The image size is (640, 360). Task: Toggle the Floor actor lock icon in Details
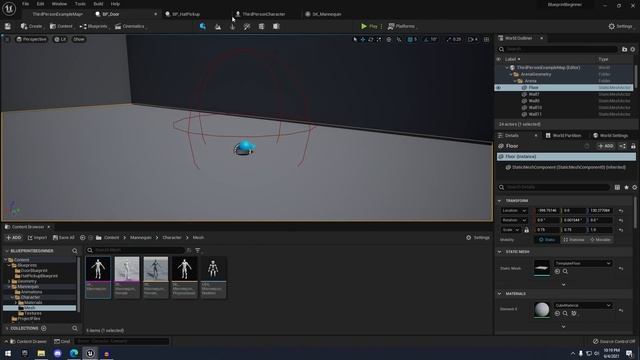[633, 146]
